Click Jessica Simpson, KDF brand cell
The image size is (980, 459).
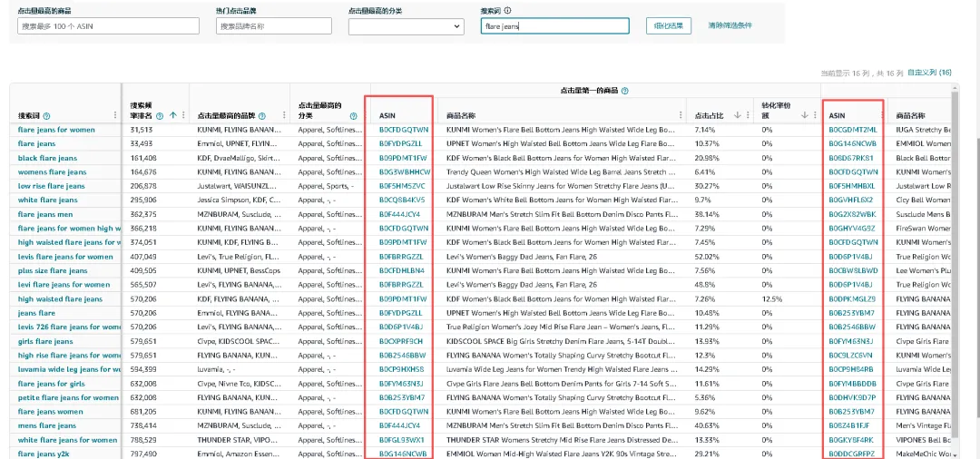pyautogui.click(x=240, y=200)
